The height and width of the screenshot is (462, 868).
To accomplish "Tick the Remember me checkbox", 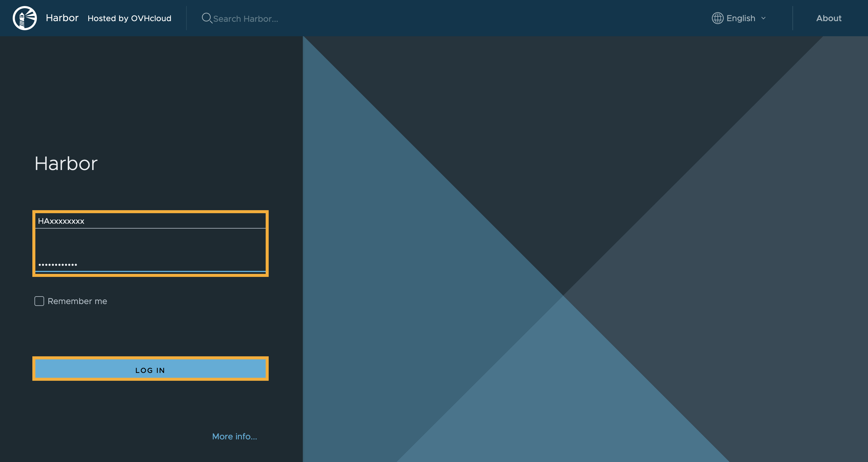I will point(39,301).
